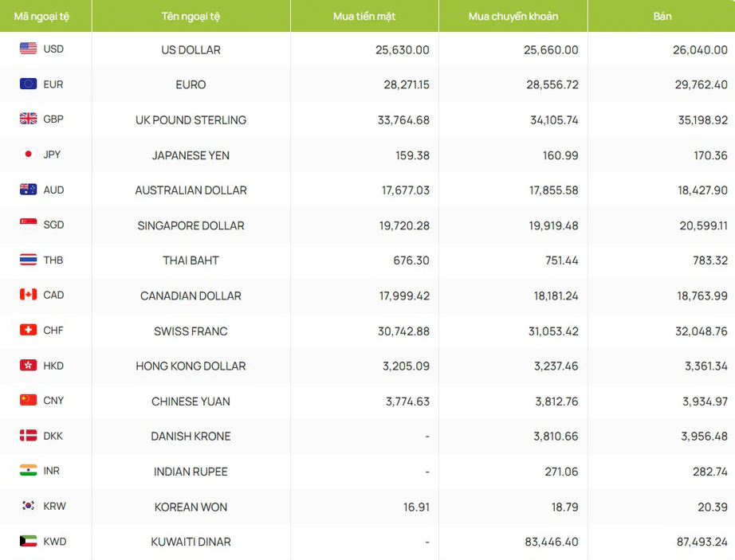Select the South Korea flag beside KRW
The image size is (735, 560).
(x=28, y=506)
